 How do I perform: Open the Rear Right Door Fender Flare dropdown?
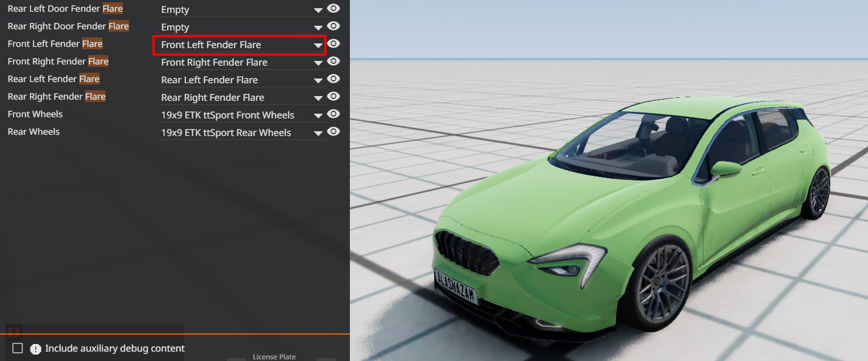(x=242, y=27)
